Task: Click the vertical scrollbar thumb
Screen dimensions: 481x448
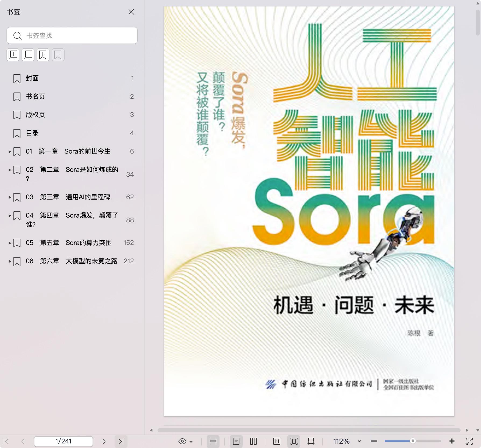Action: 478,23
